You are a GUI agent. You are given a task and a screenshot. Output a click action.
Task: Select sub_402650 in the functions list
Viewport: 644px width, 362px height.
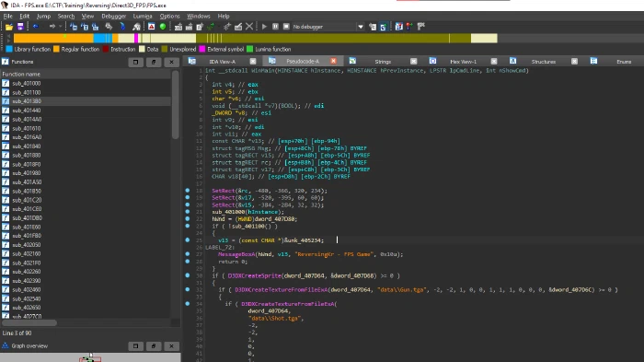(26, 308)
